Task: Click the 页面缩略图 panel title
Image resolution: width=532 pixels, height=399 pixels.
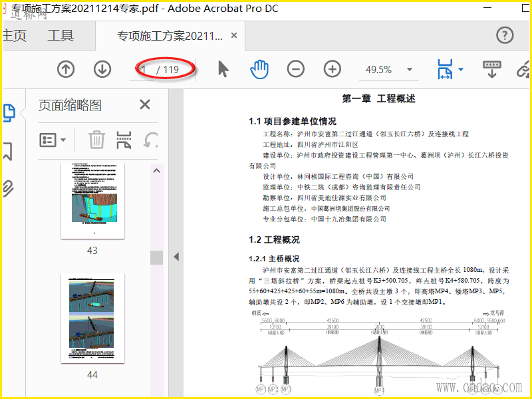Action: [x=70, y=105]
